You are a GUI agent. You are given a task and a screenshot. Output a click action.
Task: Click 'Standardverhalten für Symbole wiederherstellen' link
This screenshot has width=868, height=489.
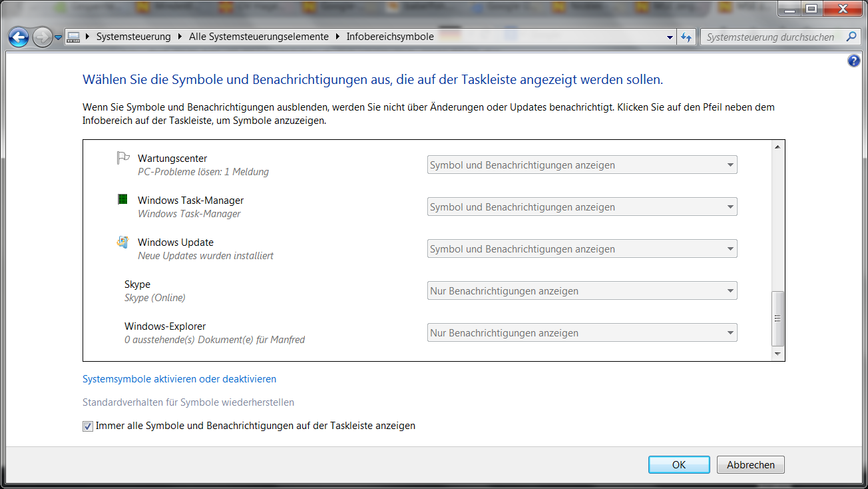click(x=188, y=402)
